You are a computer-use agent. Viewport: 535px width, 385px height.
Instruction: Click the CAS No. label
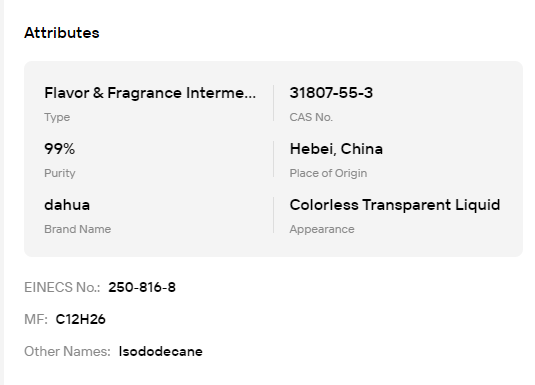(311, 117)
